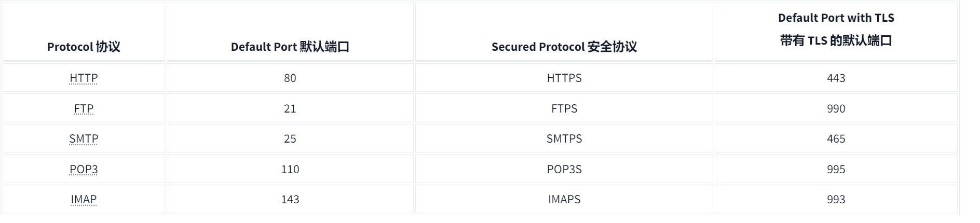Click default port 110 cell
This screenshot has width=980, height=223.
tap(290, 169)
